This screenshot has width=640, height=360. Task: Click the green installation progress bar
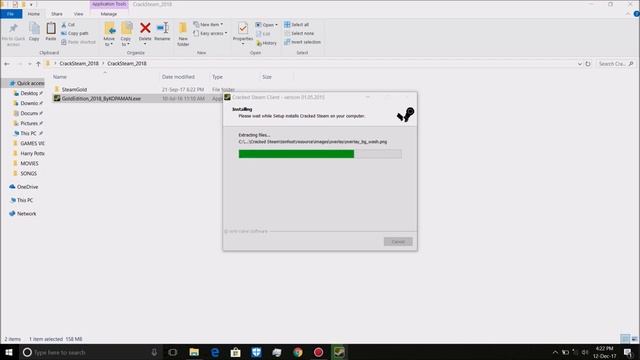click(320, 154)
